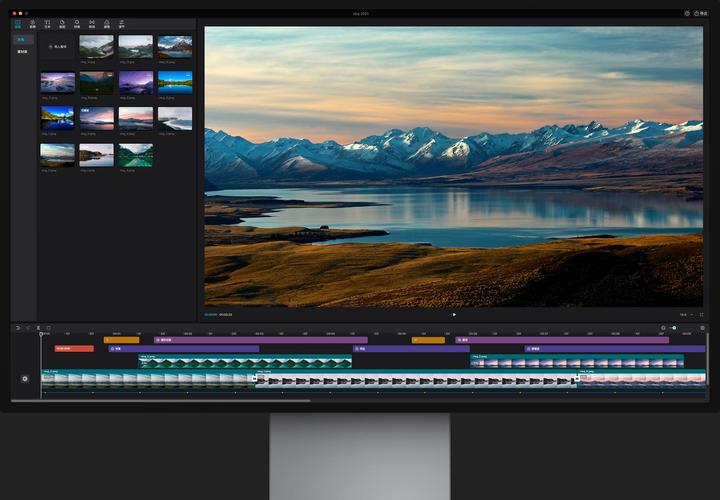This screenshot has height=500, width=720.
Task: Click the delete icon in timeline toolbar
Action: pos(48,328)
